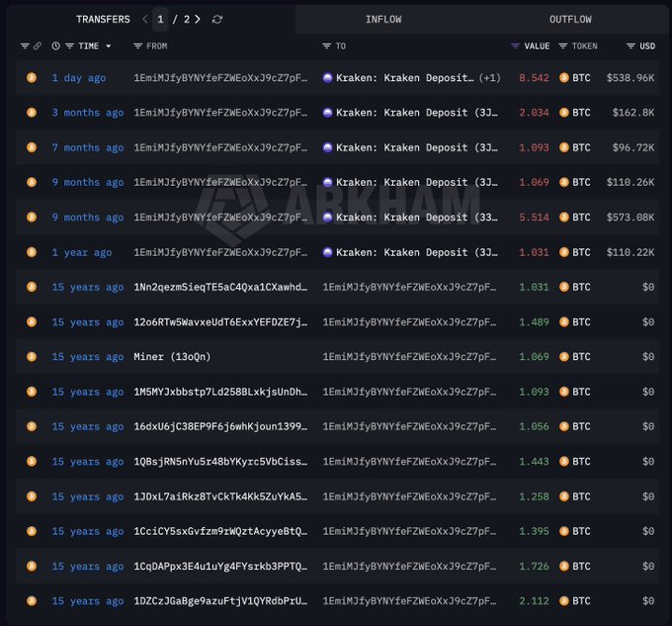This screenshot has width=672, height=626.
Task: Open '1 year ago' transaction link
Action: tap(82, 252)
